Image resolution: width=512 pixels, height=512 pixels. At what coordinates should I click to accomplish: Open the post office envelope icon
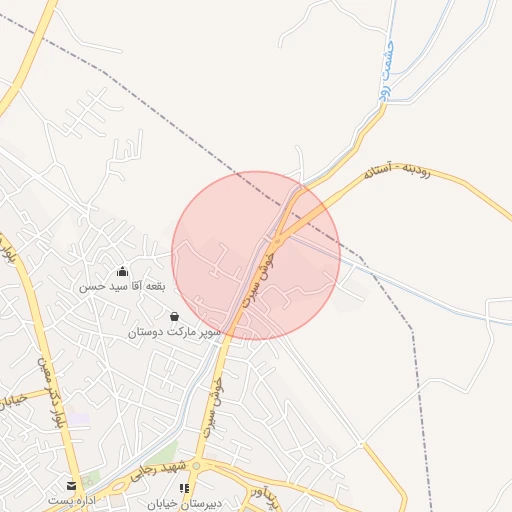pyautogui.click(x=71, y=486)
